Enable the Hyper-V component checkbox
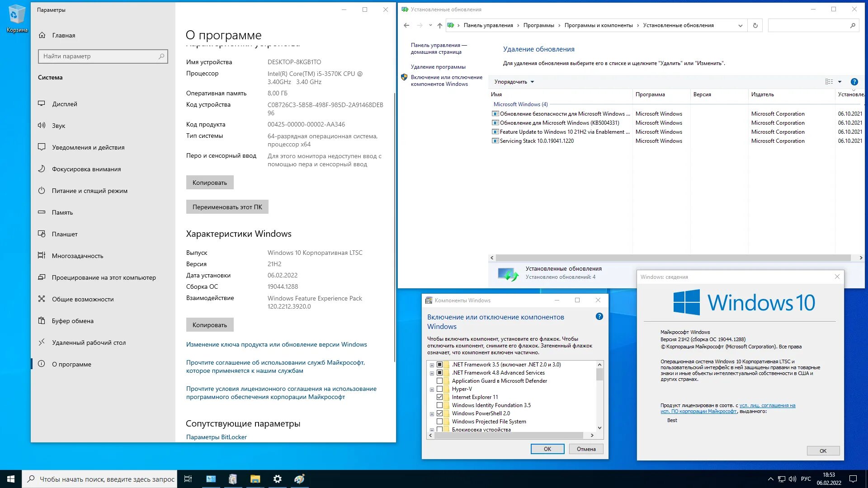Screen dimensions: 868x488 439,389
